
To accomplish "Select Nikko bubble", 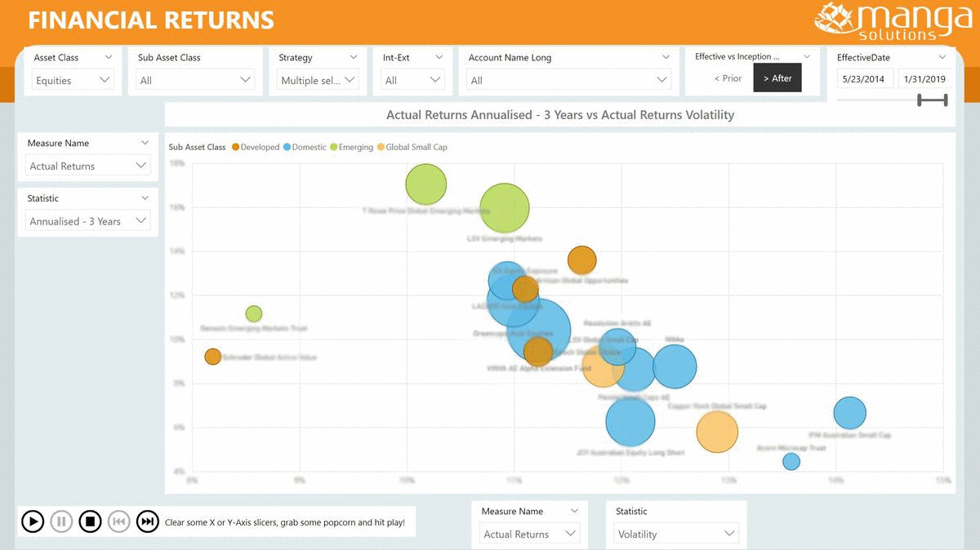I will (x=675, y=366).
